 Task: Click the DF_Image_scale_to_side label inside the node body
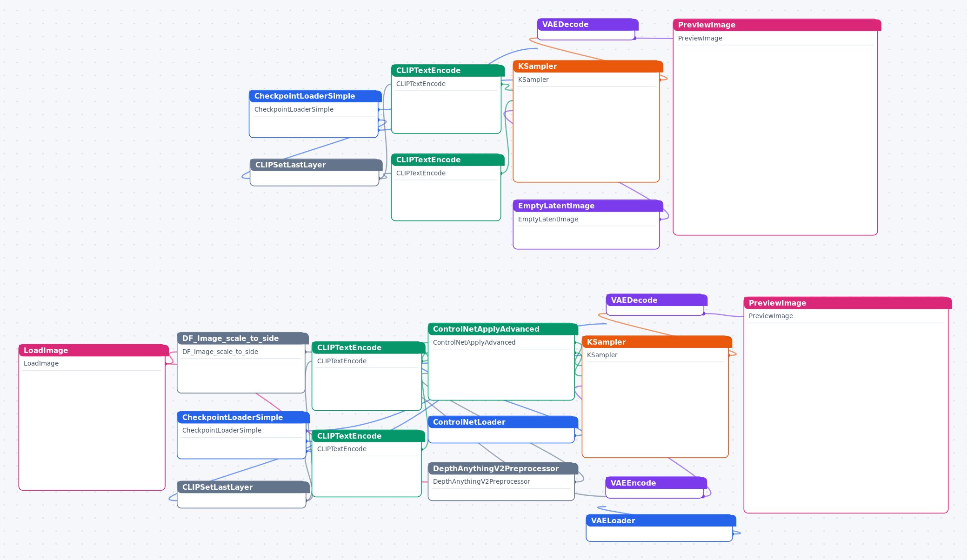220,352
